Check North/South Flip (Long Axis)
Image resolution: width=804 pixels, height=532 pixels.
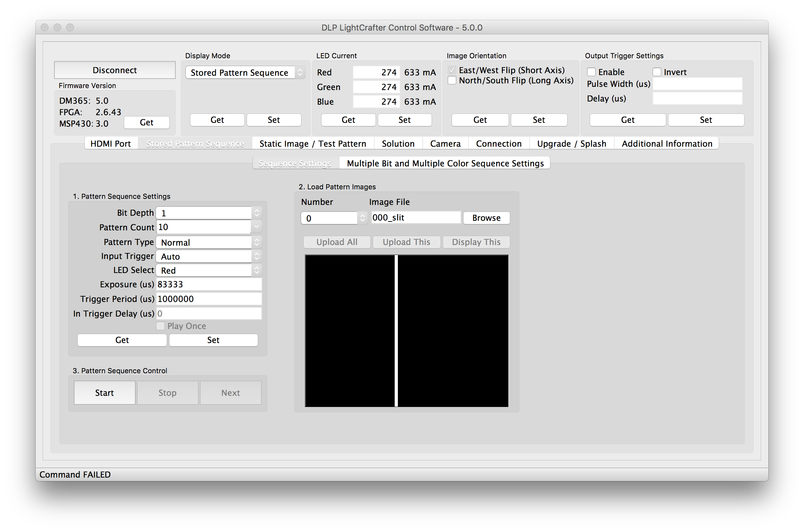452,81
